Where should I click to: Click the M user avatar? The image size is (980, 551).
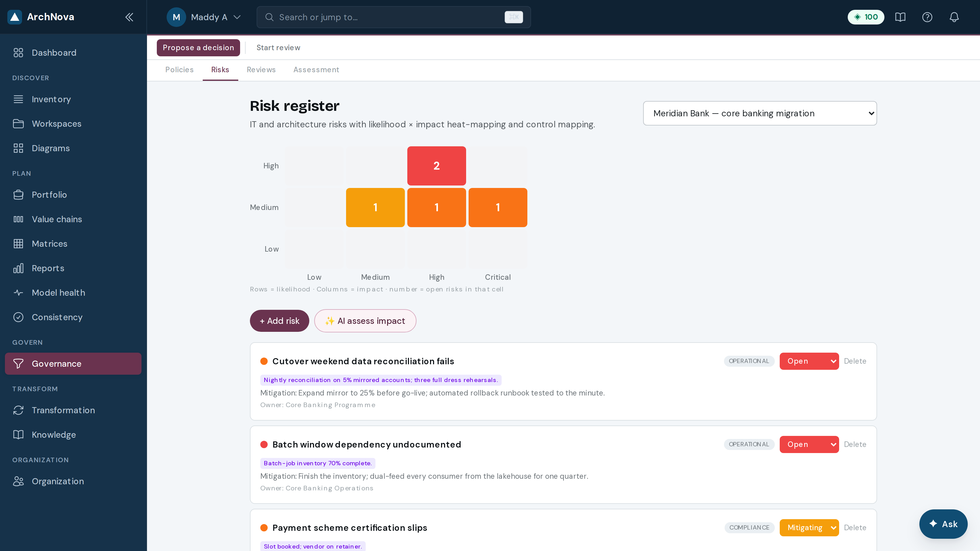176,17
